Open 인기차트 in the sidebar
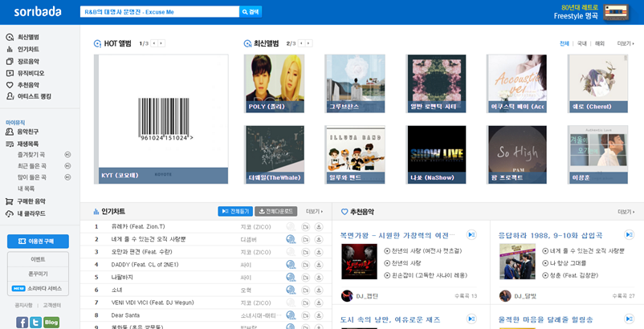This screenshot has height=329, width=644. [22, 49]
